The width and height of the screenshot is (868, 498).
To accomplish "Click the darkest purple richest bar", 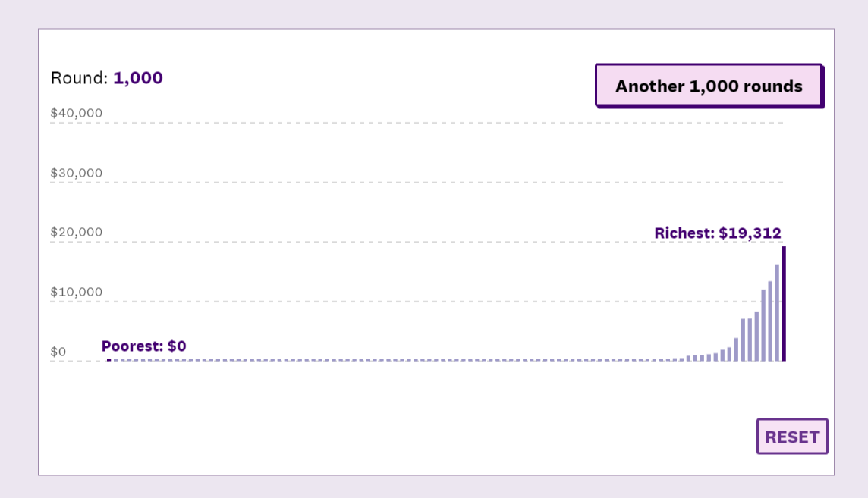I will coord(784,303).
